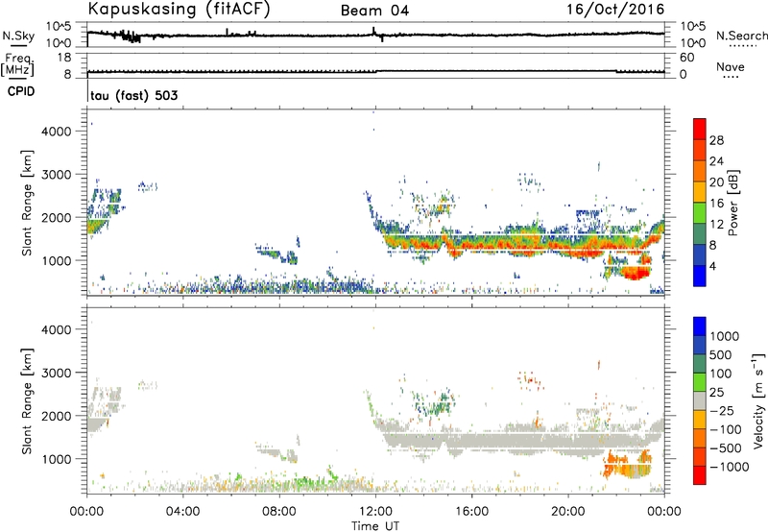Click the 04:00 time axis tick label
The height and width of the screenshot is (532, 768).
pyautogui.click(x=182, y=512)
